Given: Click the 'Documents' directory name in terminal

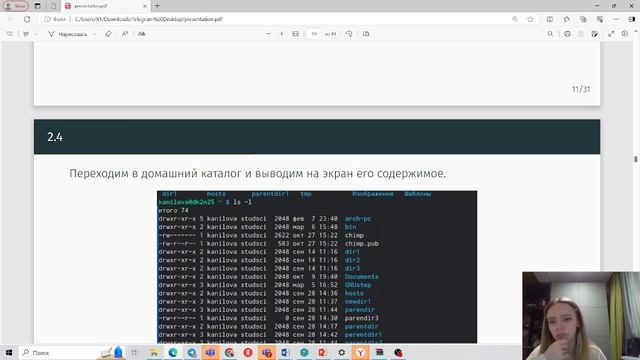Looking at the screenshot, I should coord(361,277).
